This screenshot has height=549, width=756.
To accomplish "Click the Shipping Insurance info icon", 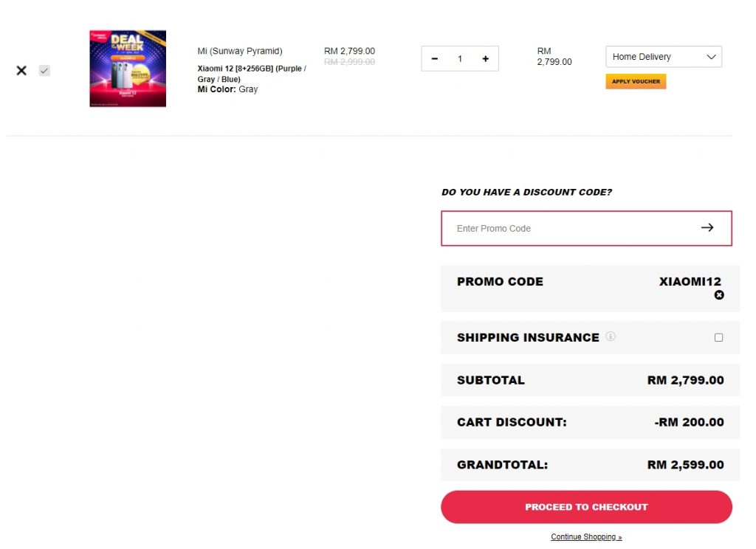I will pos(611,336).
